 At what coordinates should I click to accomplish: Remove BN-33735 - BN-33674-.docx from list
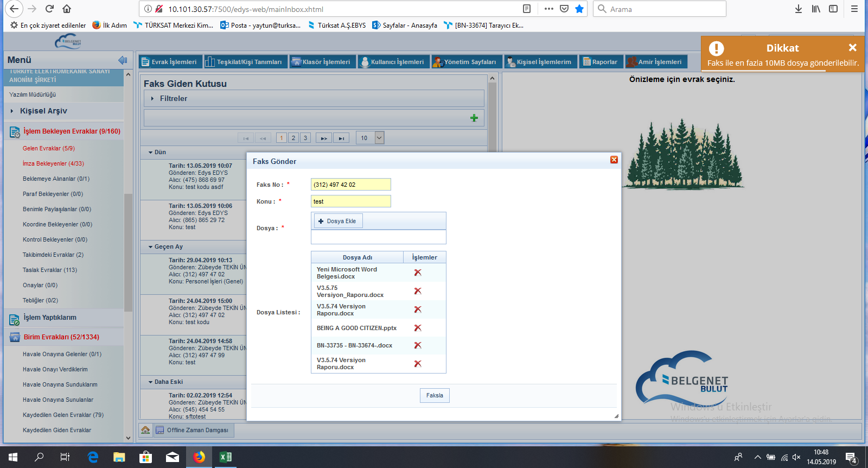[x=418, y=345]
